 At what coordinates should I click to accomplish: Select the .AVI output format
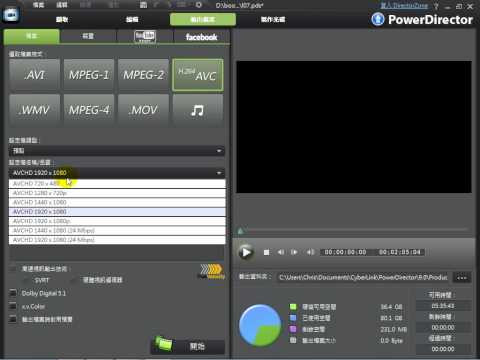[35, 75]
